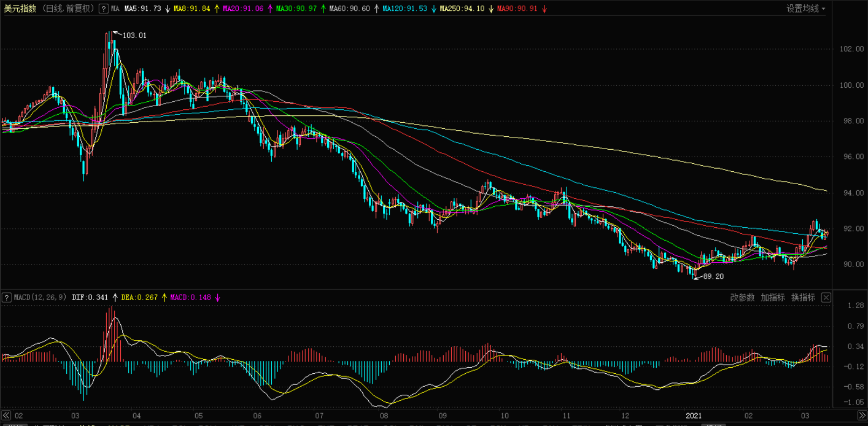Viewport: 868px width, 426px height.
Task: Click the 改参数 button
Action: click(742, 297)
